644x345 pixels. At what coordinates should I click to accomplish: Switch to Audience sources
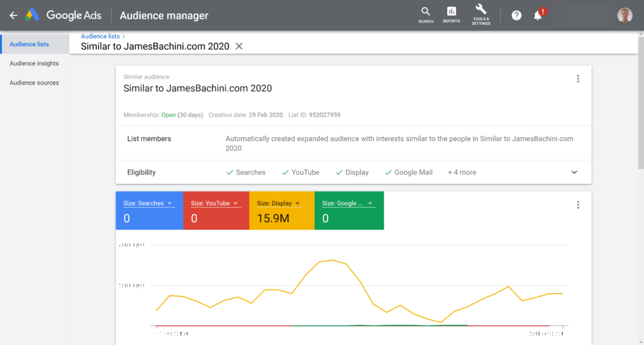click(x=34, y=82)
